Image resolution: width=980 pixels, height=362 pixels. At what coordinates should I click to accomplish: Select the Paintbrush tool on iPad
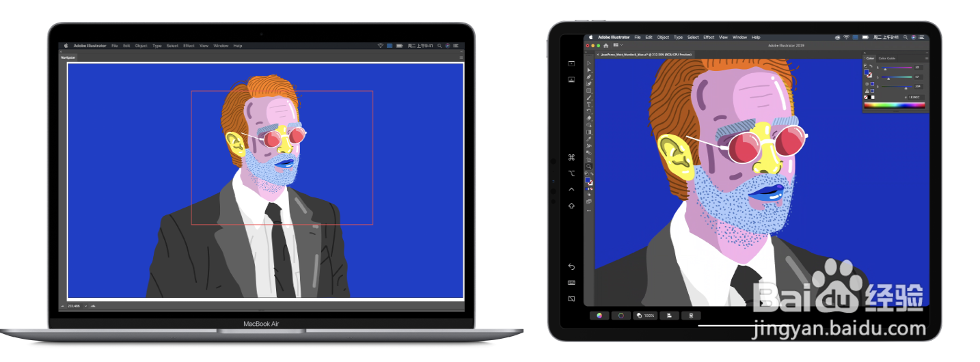588,97
